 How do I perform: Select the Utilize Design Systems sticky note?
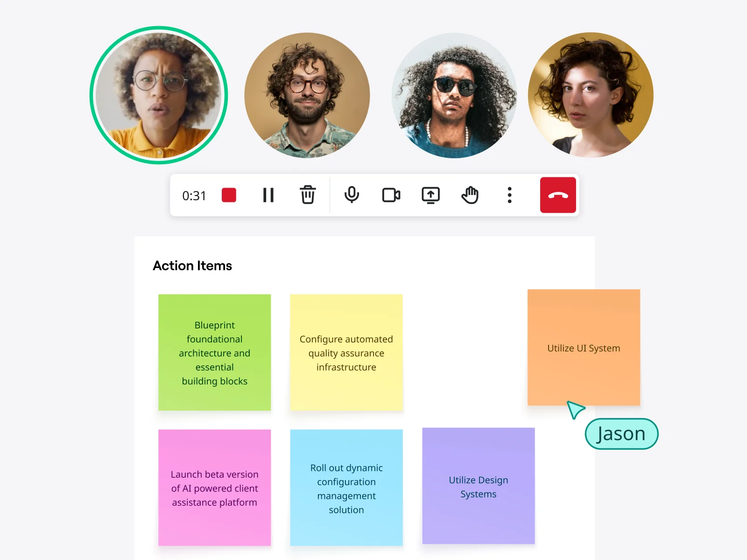tap(478, 487)
